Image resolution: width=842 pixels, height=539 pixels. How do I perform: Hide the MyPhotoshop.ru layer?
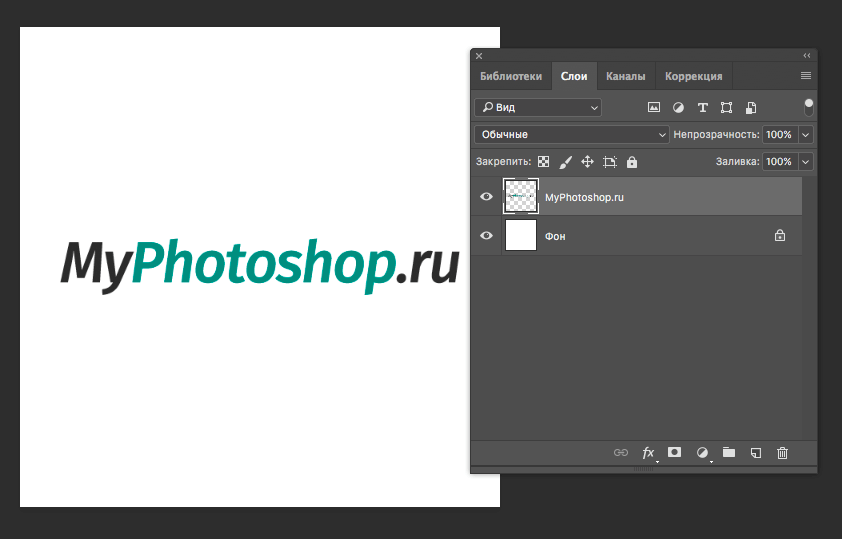coord(487,196)
